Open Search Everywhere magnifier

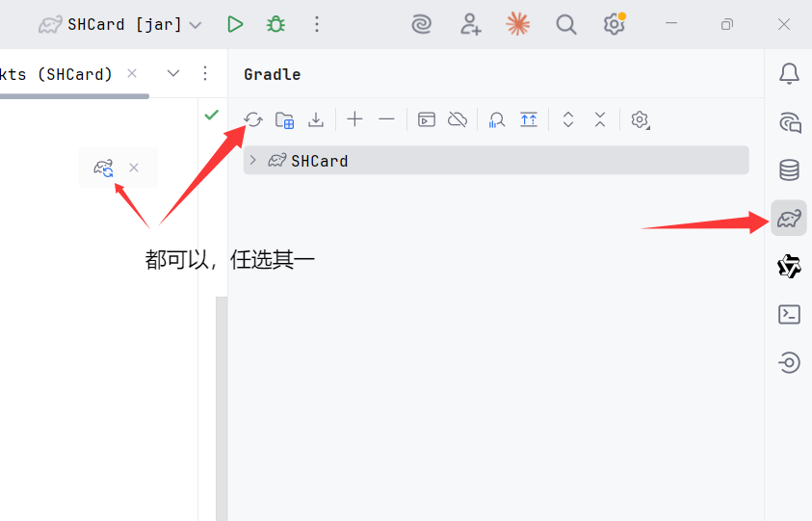coord(566,24)
